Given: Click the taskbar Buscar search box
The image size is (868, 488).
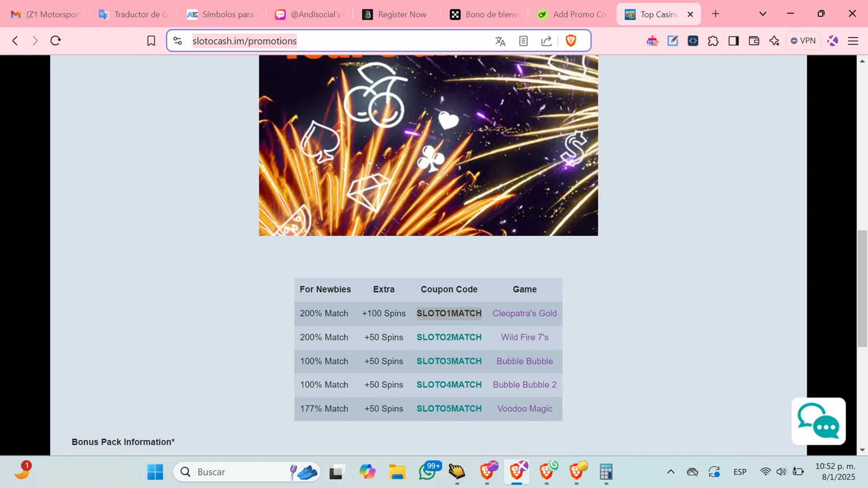Looking at the screenshot, I should [247, 472].
